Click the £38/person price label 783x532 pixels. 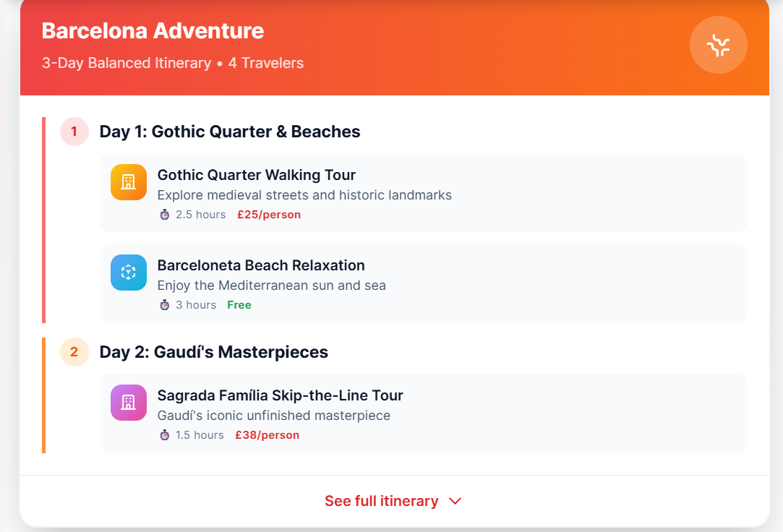[x=267, y=435]
